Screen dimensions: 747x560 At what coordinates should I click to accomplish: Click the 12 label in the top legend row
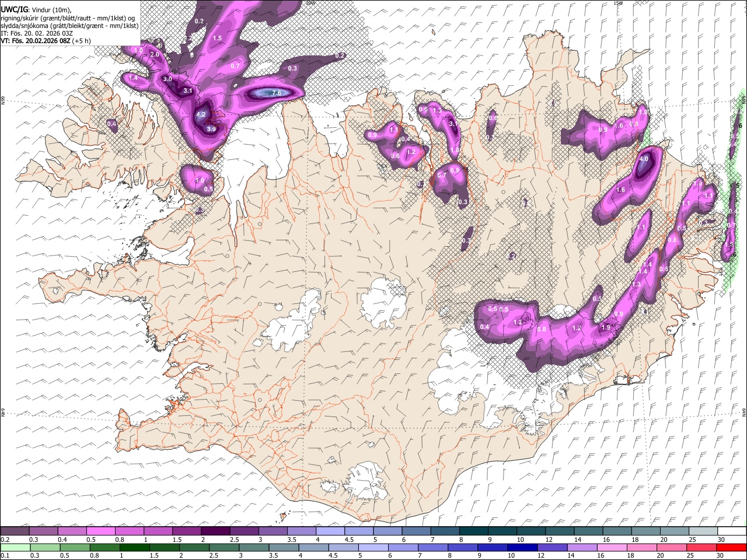(x=550, y=540)
